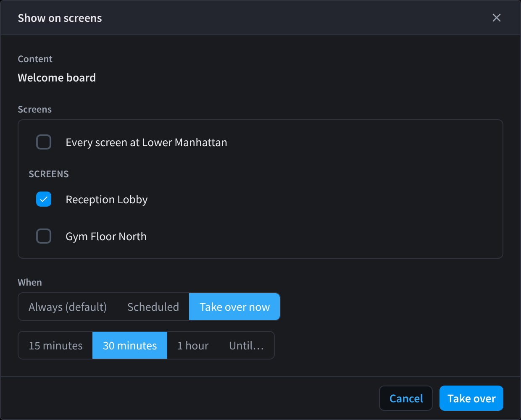Pick the Until… duration option
The image size is (521, 420).
coord(246,346)
